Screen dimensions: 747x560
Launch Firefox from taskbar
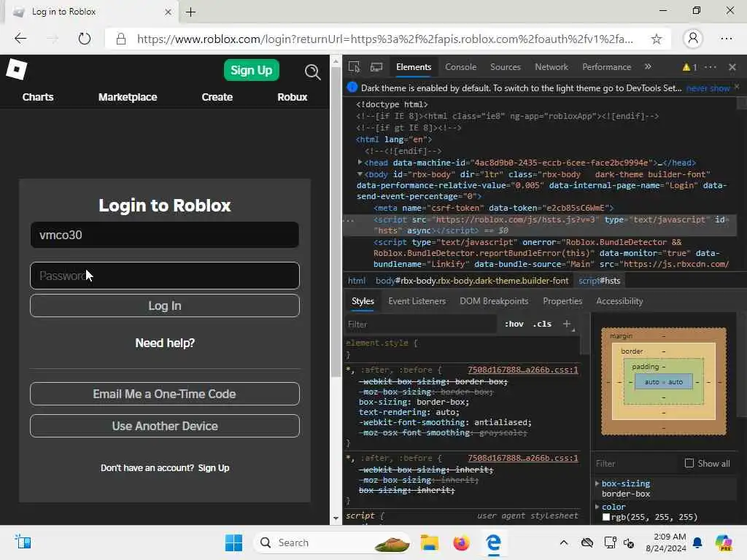461,542
